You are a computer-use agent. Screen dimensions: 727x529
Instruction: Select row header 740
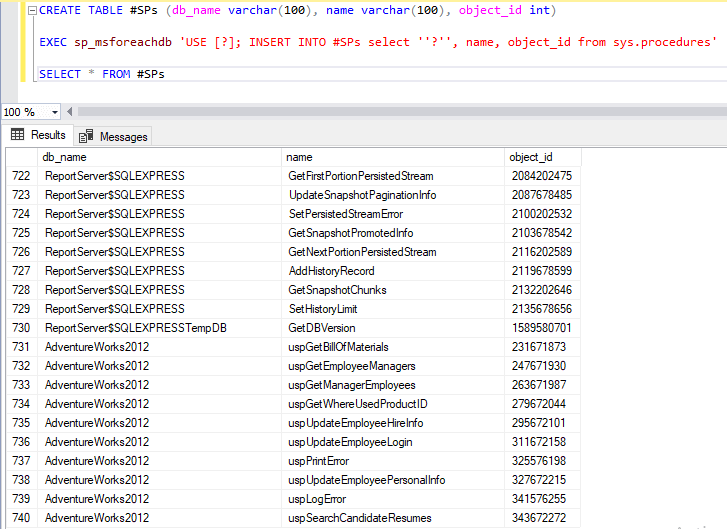pyautogui.click(x=21, y=518)
